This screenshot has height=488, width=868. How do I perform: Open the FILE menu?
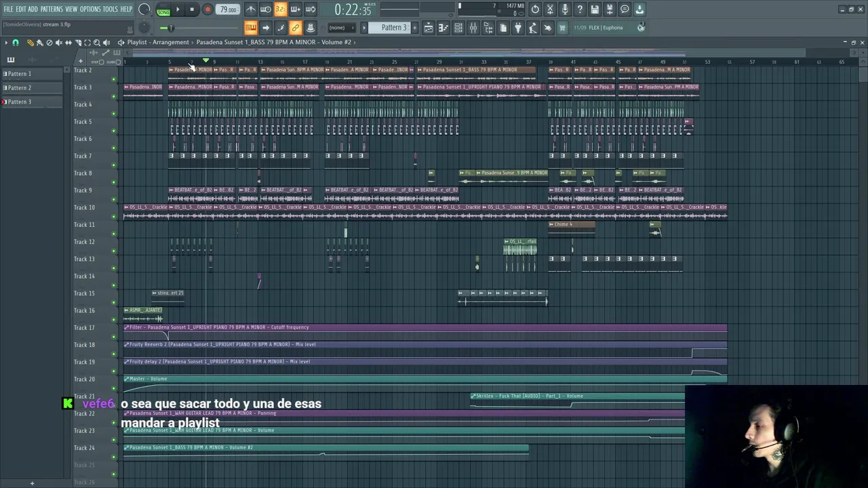tap(8, 9)
